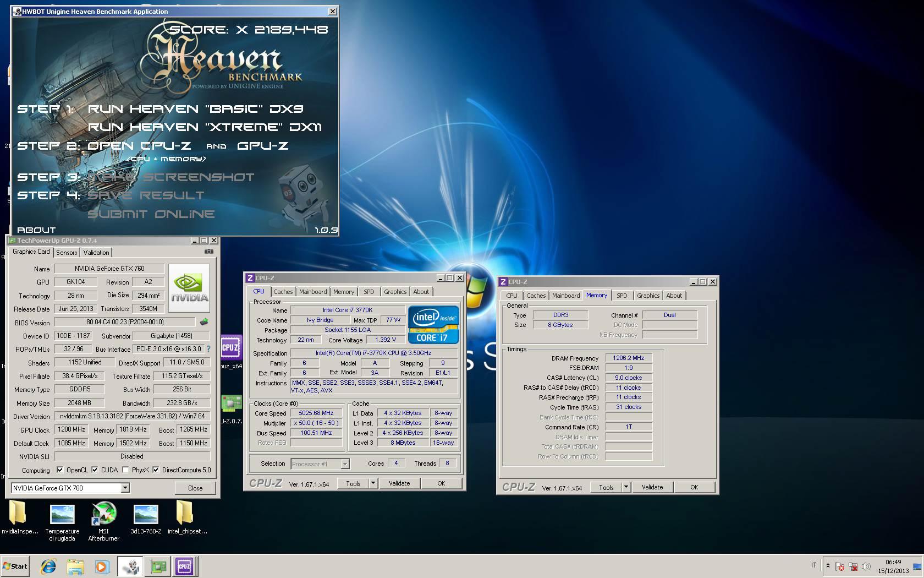The width and height of the screenshot is (924, 578).
Task: Open SPD tab in CPU-Z CPU window
Action: click(x=369, y=292)
